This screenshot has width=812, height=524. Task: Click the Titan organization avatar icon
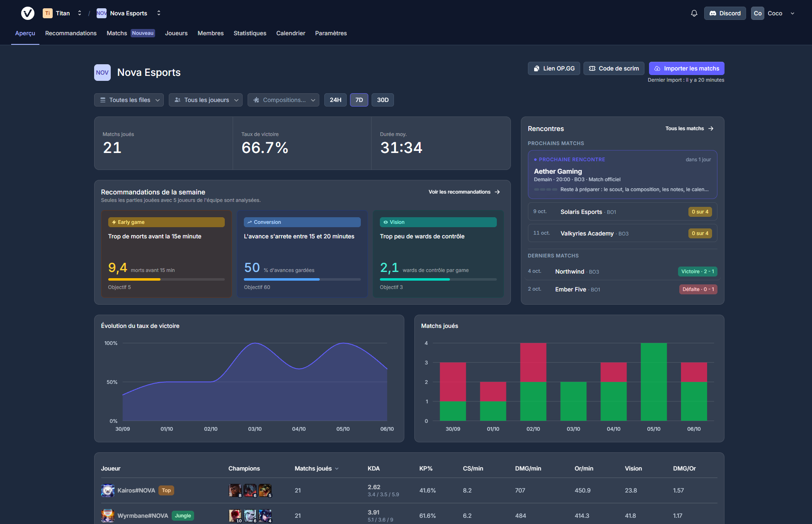click(x=47, y=13)
